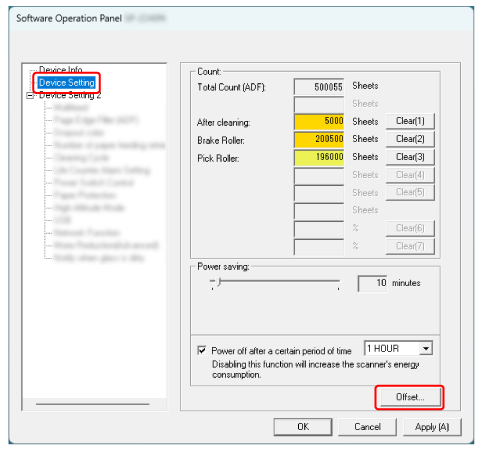The image size is (484, 453).
Task: Click the Brake Roller count field
Action: (x=319, y=139)
